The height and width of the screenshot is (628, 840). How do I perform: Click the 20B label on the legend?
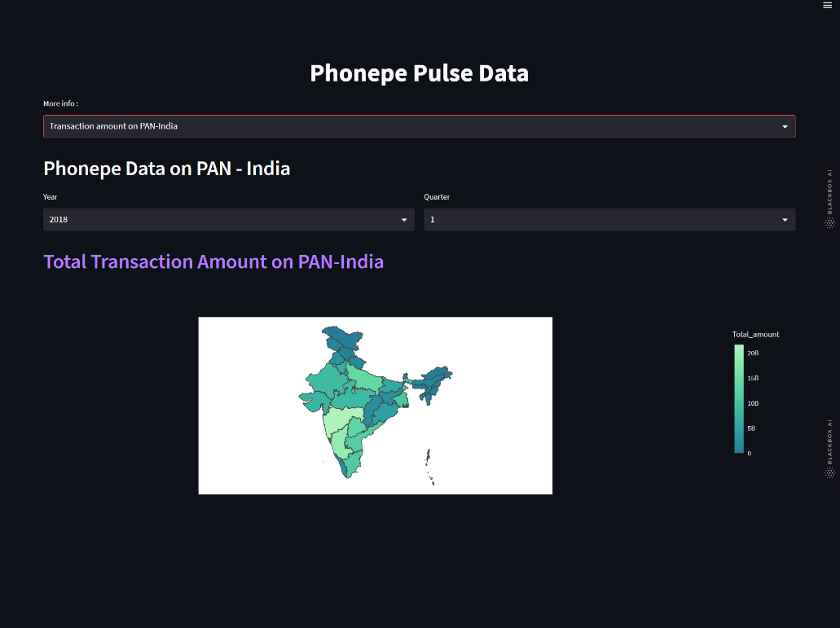tap(751, 353)
